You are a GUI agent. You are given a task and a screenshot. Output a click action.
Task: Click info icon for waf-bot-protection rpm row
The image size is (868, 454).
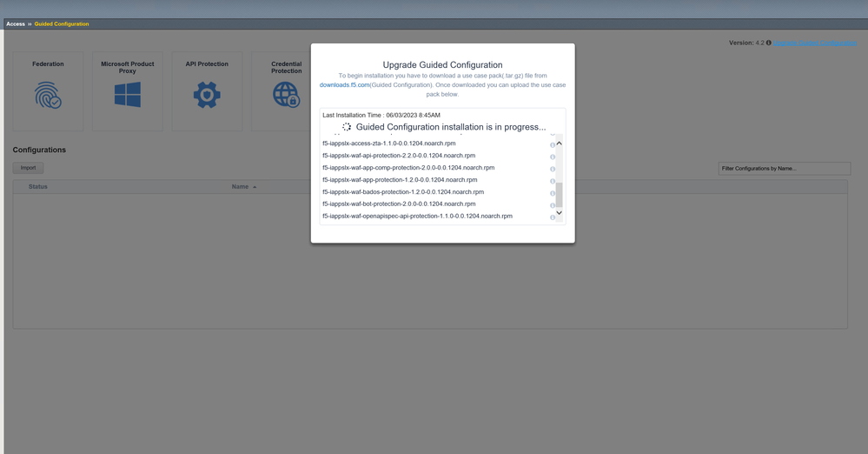pyautogui.click(x=553, y=205)
